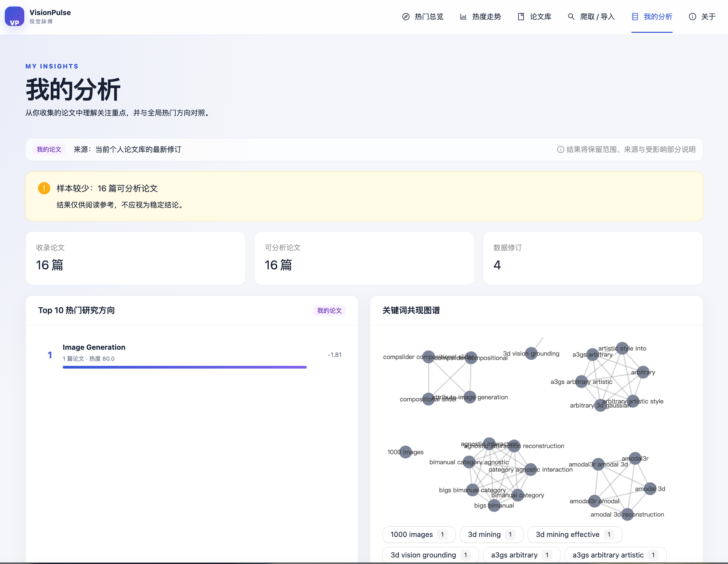The width and height of the screenshot is (728, 564).
Task: Click the bigs bimanual graph node
Action: pos(494,505)
